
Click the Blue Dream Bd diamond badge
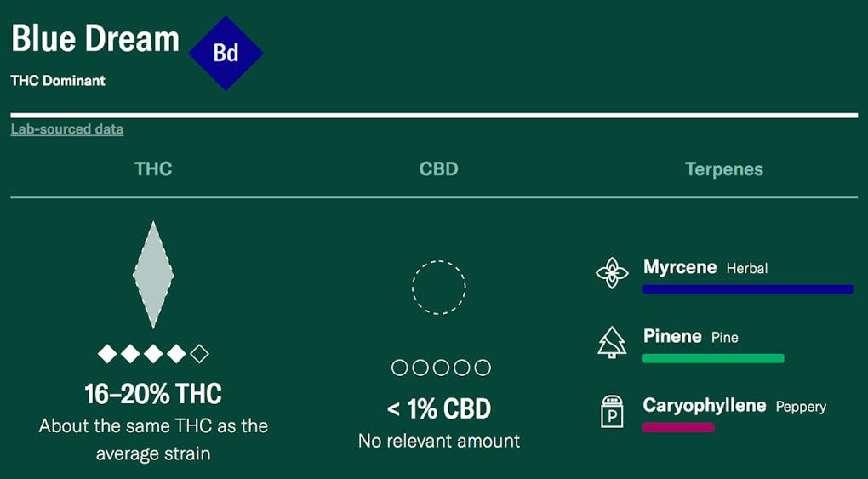(226, 54)
